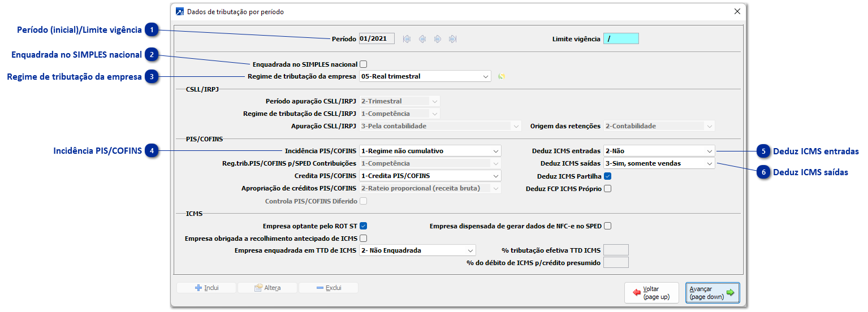Go to previous period record arrow

coord(422,39)
